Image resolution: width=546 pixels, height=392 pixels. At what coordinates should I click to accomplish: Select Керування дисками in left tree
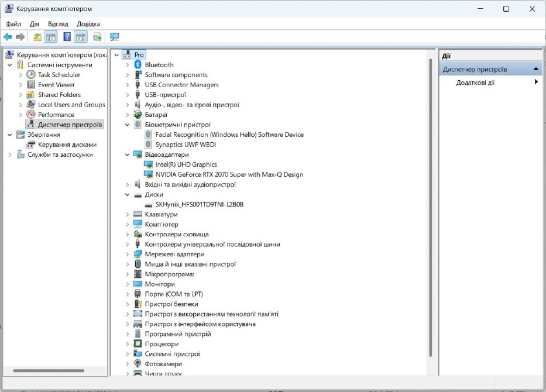(67, 145)
